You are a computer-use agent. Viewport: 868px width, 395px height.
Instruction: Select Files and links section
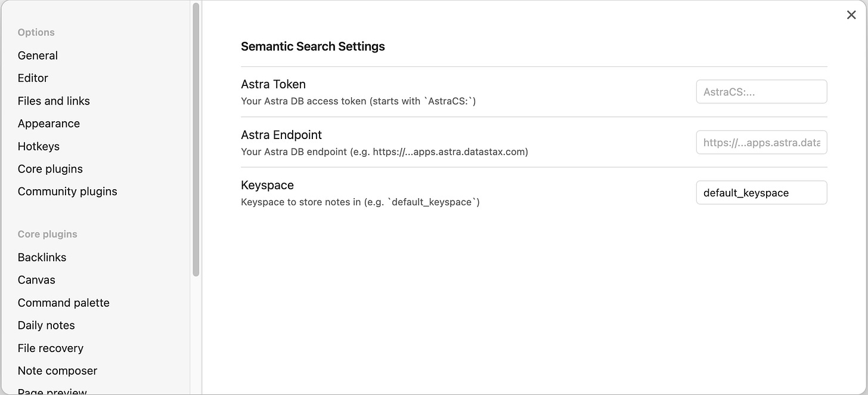point(54,101)
